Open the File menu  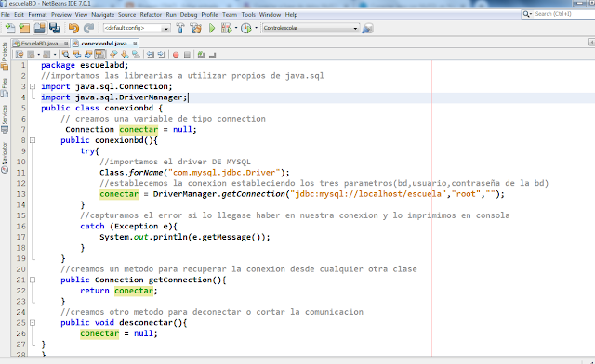pos(6,15)
